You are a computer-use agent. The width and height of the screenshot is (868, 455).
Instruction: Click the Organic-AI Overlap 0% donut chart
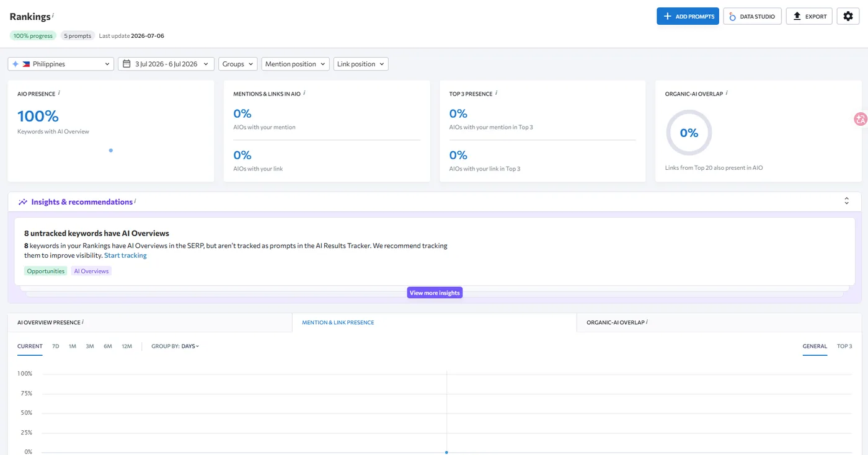point(689,133)
